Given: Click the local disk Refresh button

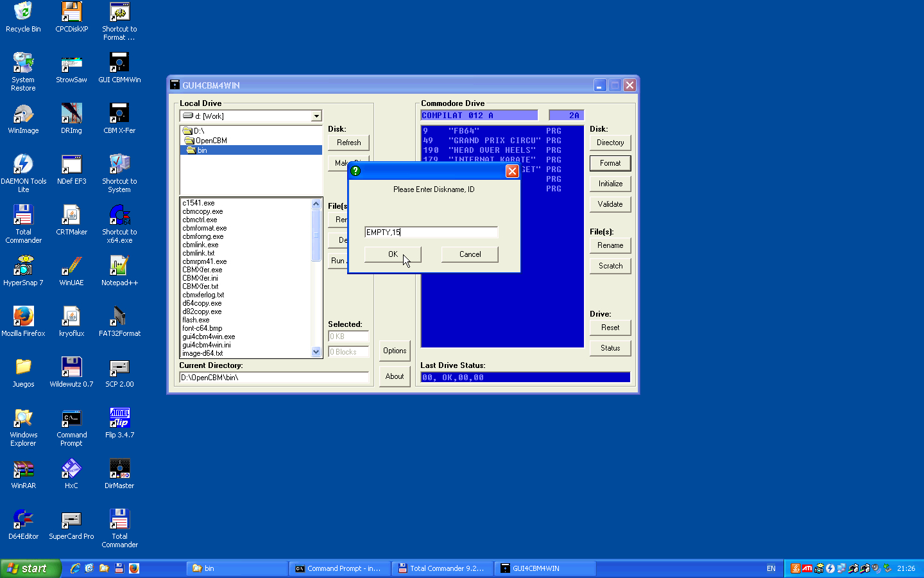Looking at the screenshot, I should point(348,143).
